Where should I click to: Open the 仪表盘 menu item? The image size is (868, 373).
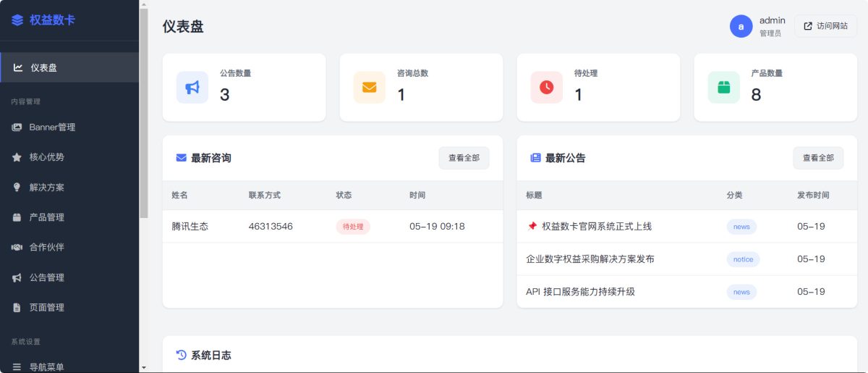pyautogui.click(x=69, y=67)
